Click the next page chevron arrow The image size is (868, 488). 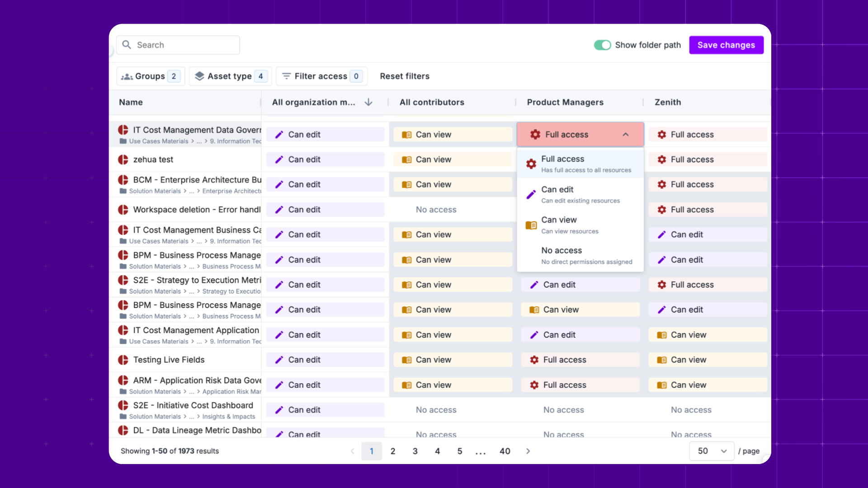tap(528, 451)
